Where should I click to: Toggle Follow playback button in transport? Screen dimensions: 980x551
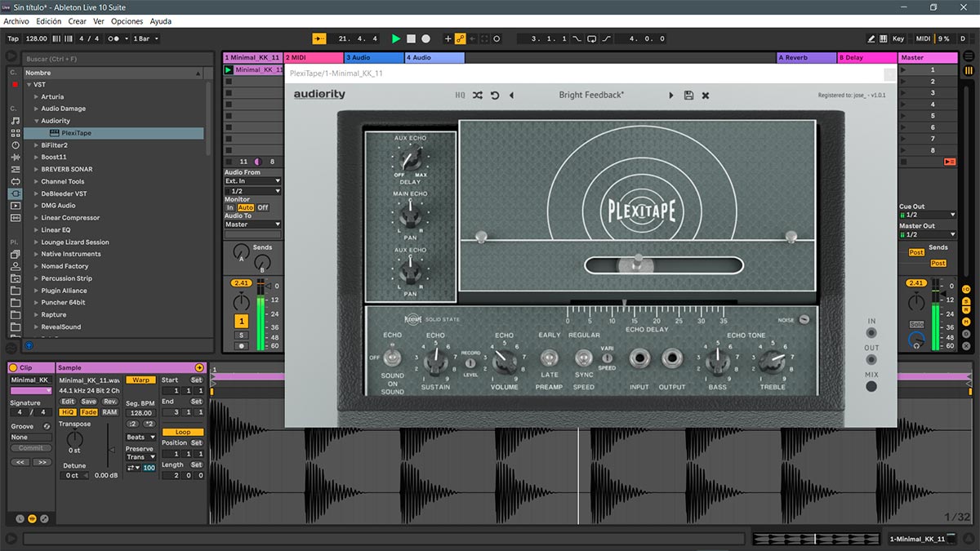click(x=318, y=38)
